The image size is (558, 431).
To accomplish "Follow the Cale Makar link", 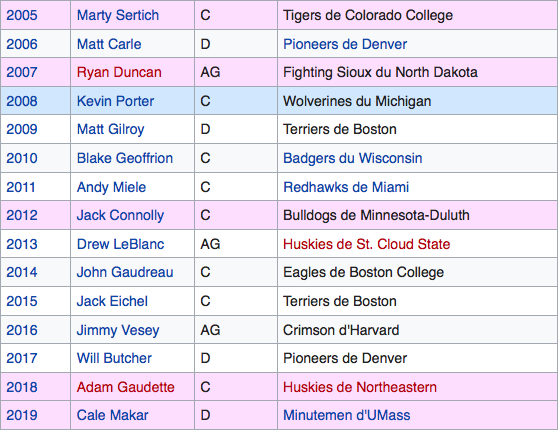I will coord(112,415).
